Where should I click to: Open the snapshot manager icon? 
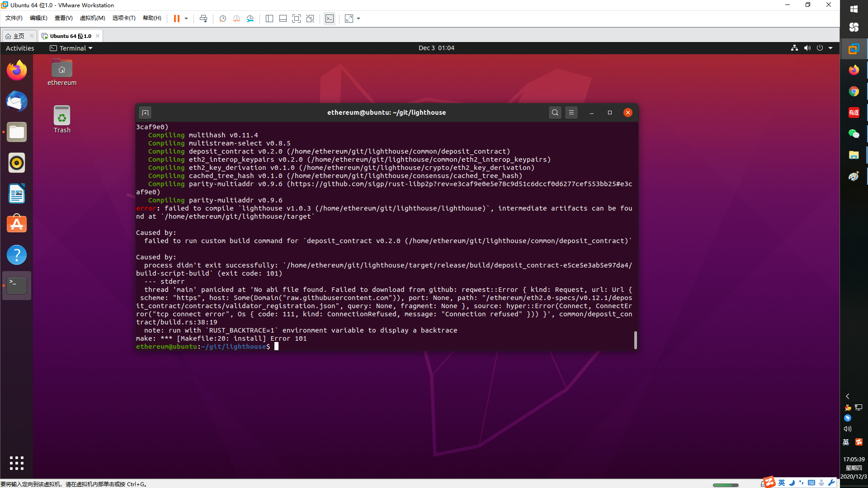click(x=250, y=19)
